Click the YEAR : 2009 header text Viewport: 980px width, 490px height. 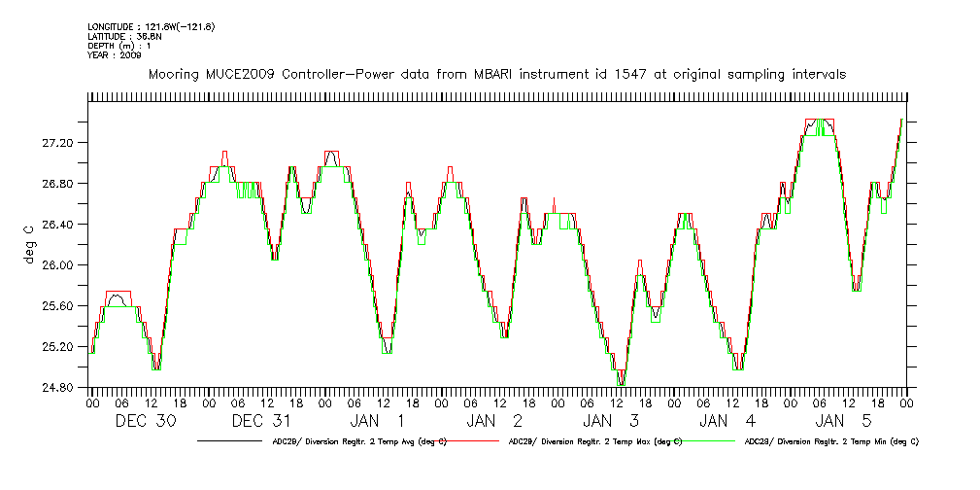[115, 55]
